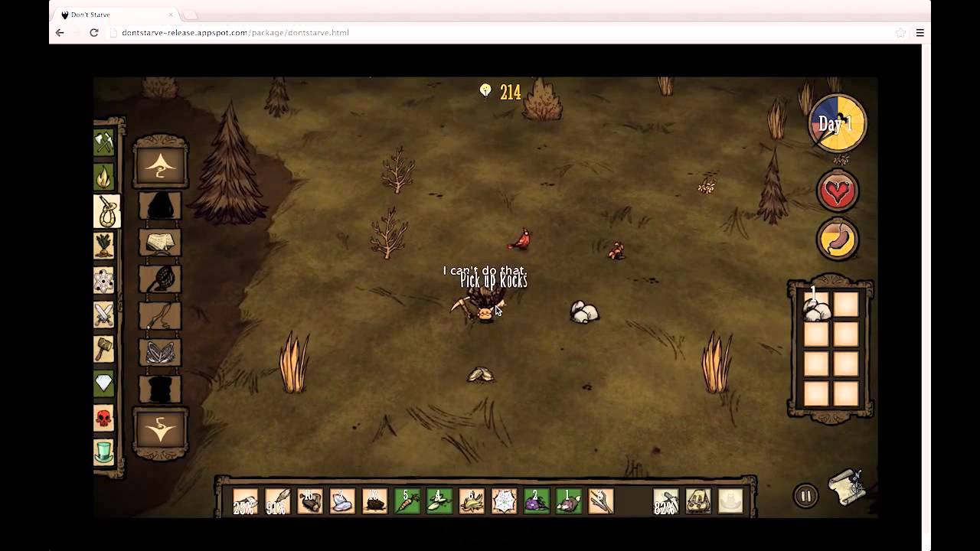This screenshot has height=551, width=980.
Task: Click the orange grass tuft by the recipe list
Action: (x=294, y=363)
